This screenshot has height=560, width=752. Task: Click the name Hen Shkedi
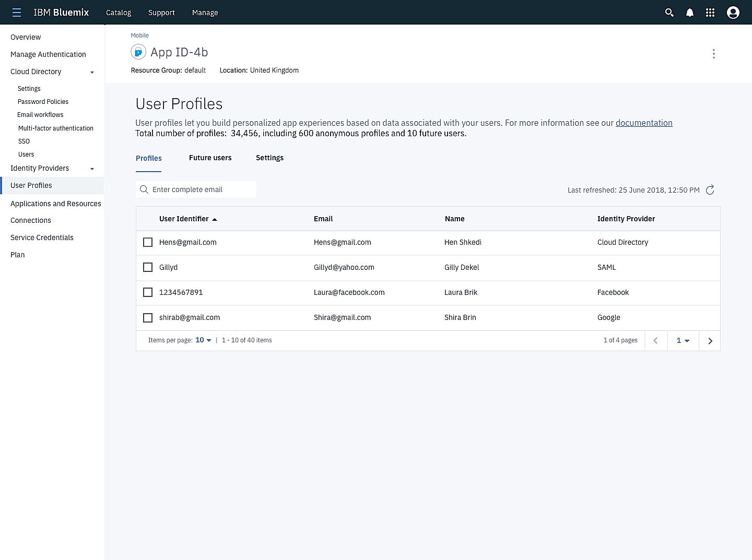click(463, 242)
